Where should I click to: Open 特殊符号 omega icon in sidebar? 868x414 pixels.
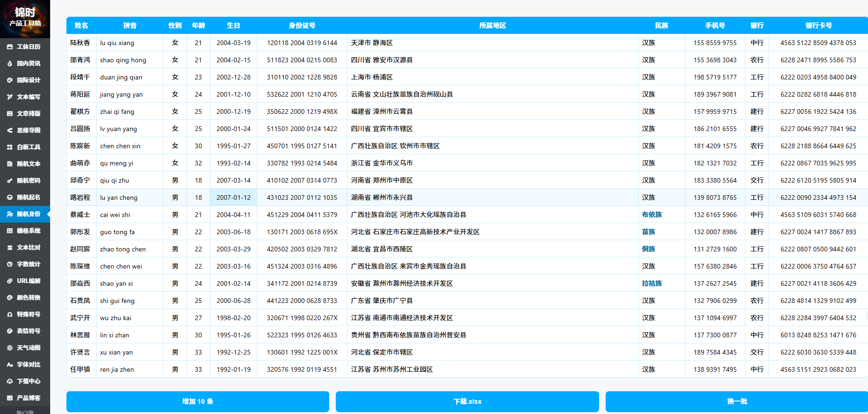tap(10, 315)
